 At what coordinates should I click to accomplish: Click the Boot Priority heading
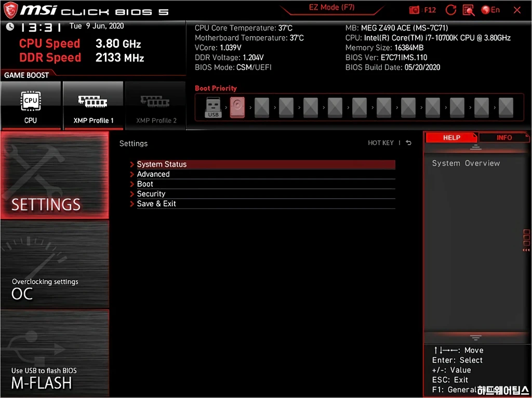pos(216,89)
